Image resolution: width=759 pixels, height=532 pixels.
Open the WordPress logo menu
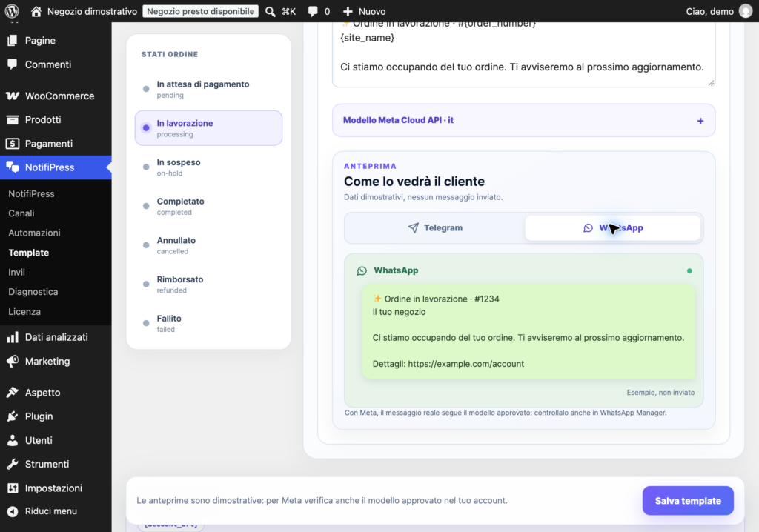point(12,11)
